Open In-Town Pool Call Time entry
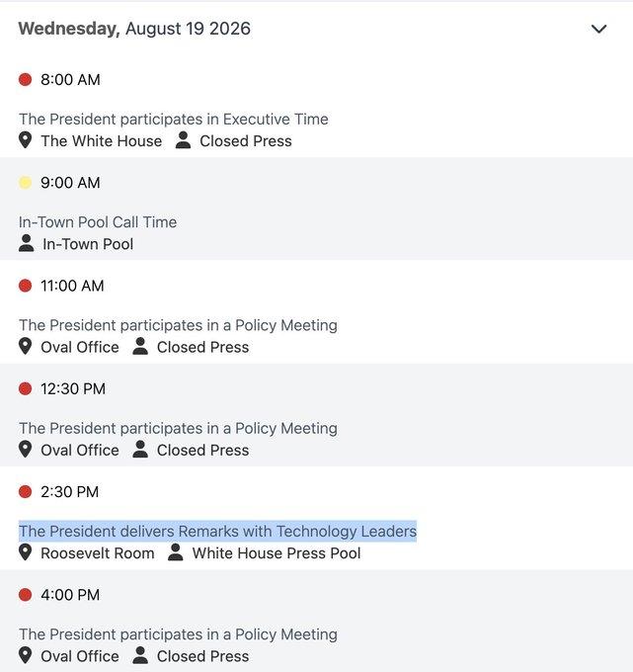 (98, 222)
